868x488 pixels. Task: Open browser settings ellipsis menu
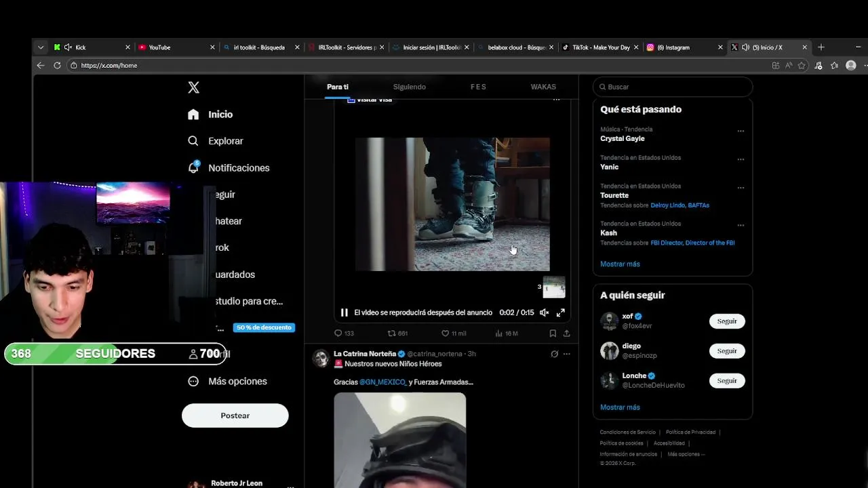(866, 66)
